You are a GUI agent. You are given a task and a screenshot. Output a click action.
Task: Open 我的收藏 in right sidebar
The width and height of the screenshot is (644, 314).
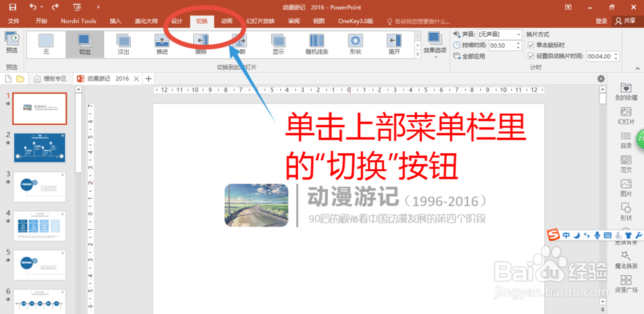pos(626,92)
